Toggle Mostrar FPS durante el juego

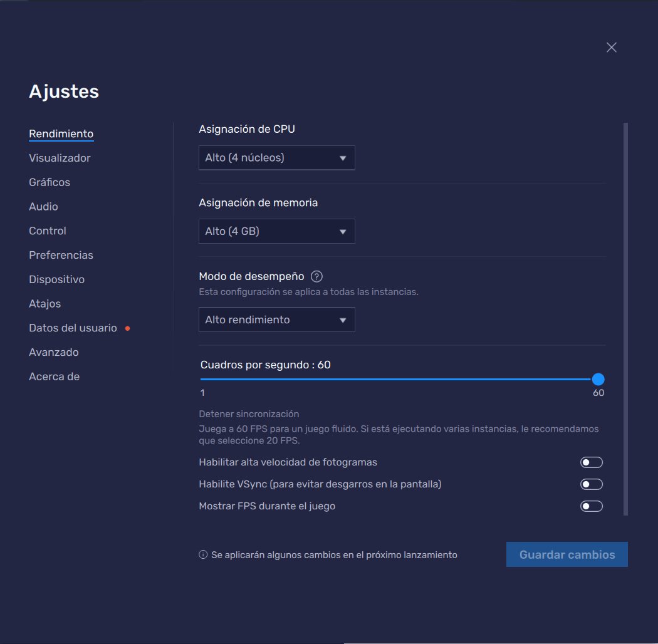tap(592, 506)
